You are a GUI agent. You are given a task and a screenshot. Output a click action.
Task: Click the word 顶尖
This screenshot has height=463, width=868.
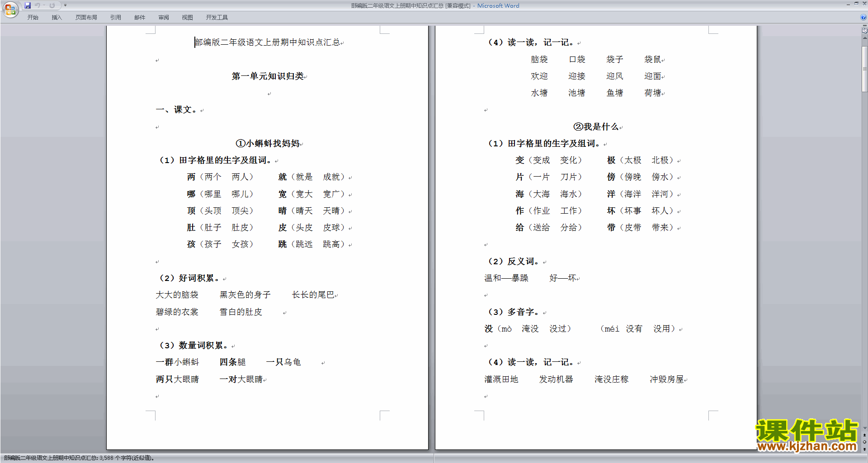240,211
